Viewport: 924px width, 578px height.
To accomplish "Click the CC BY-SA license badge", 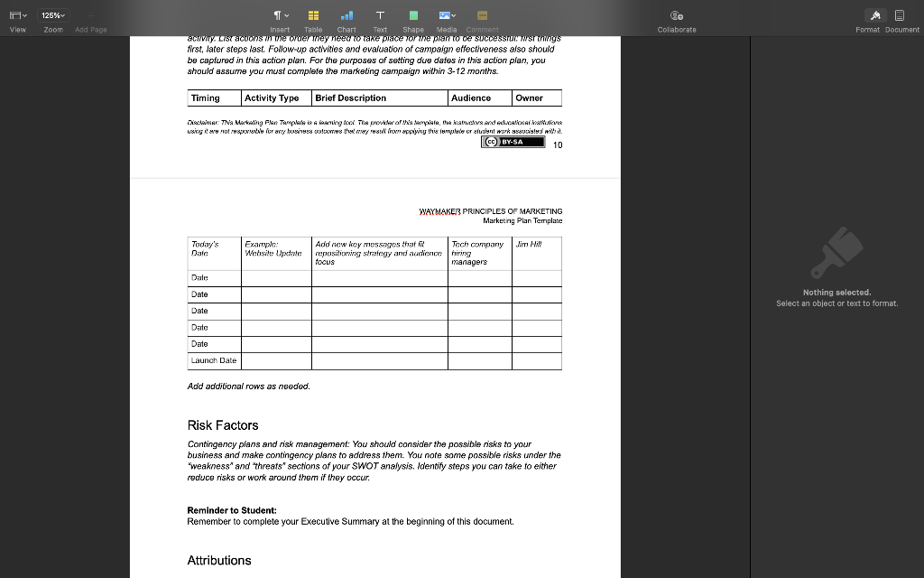I will 515,141.
